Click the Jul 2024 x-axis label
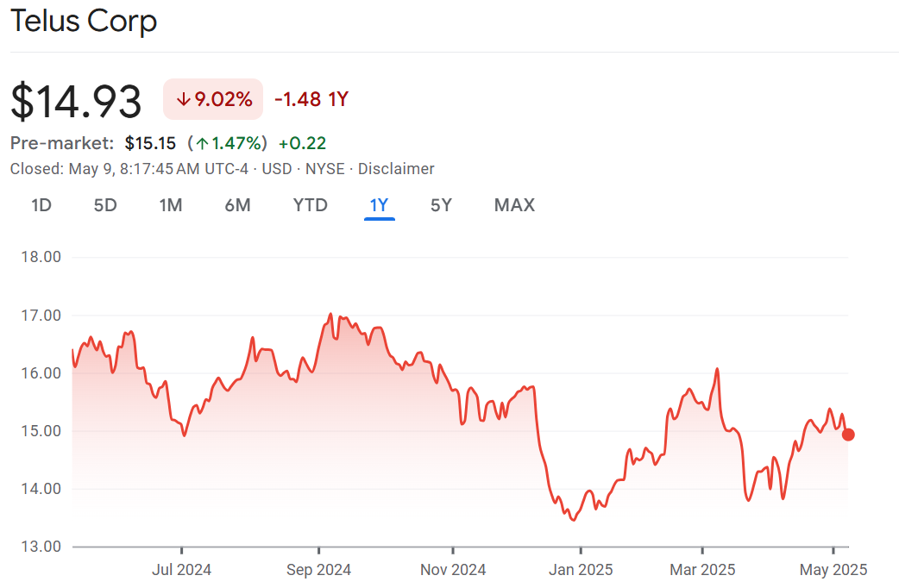 click(x=181, y=570)
